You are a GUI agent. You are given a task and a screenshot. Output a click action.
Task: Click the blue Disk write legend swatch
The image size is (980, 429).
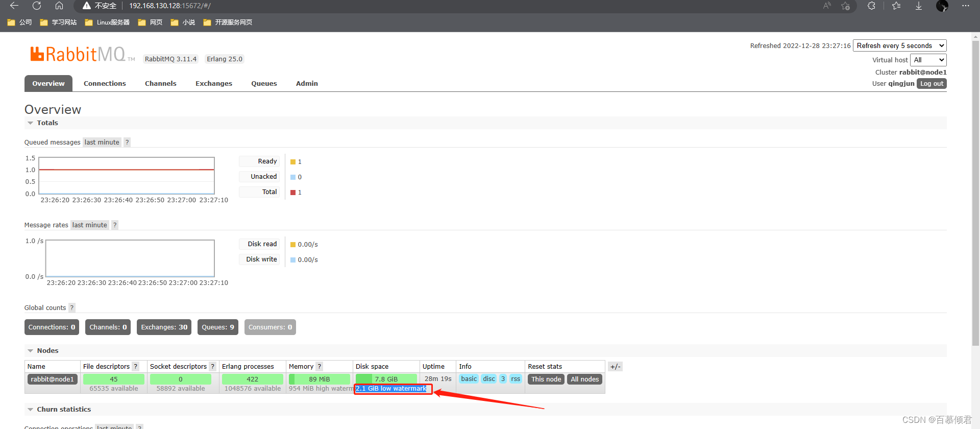[293, 260]
